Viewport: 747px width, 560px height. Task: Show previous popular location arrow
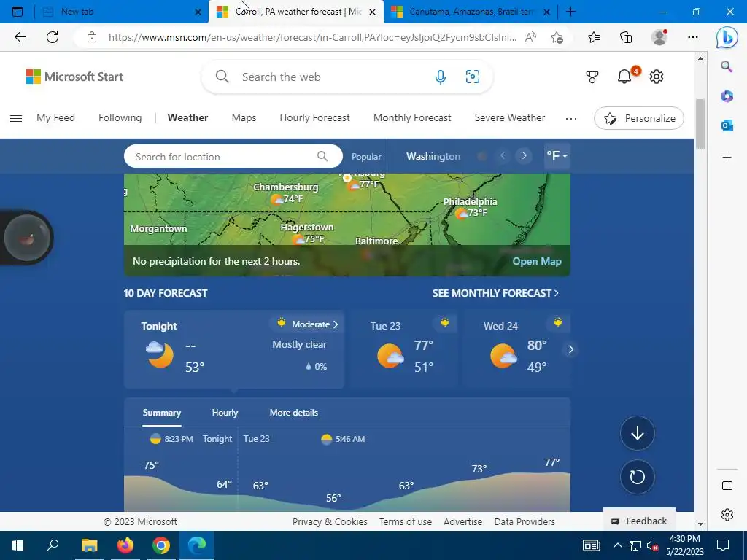(x=502, y=156)
